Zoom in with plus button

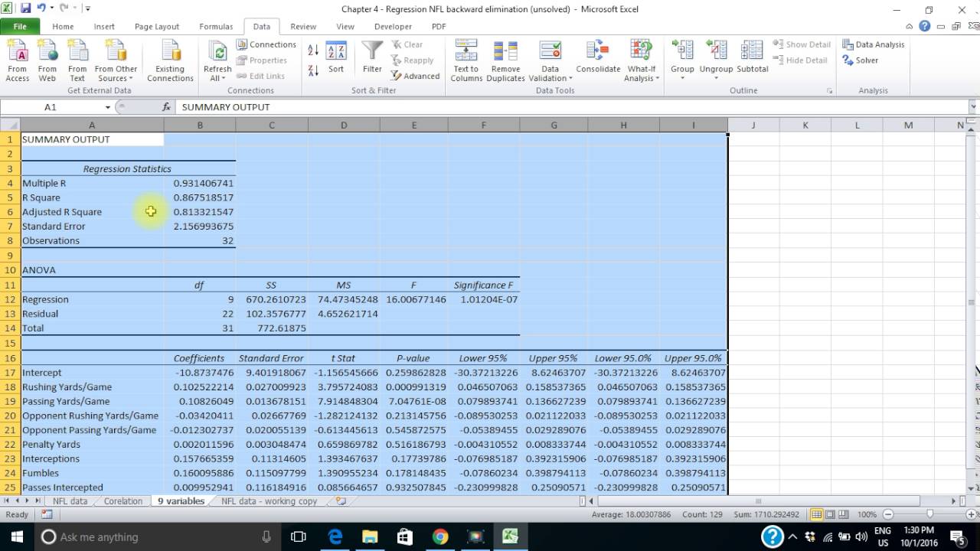pyautogui.click(x=970, y=514)
